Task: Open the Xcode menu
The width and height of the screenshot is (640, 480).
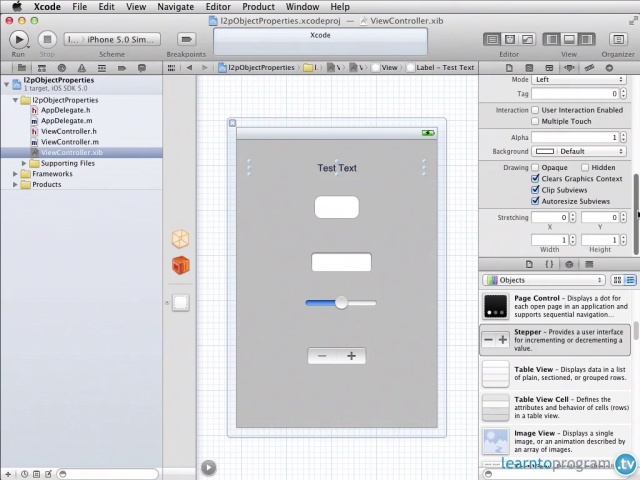Action: pyautogui.click(x=47, y=7)
